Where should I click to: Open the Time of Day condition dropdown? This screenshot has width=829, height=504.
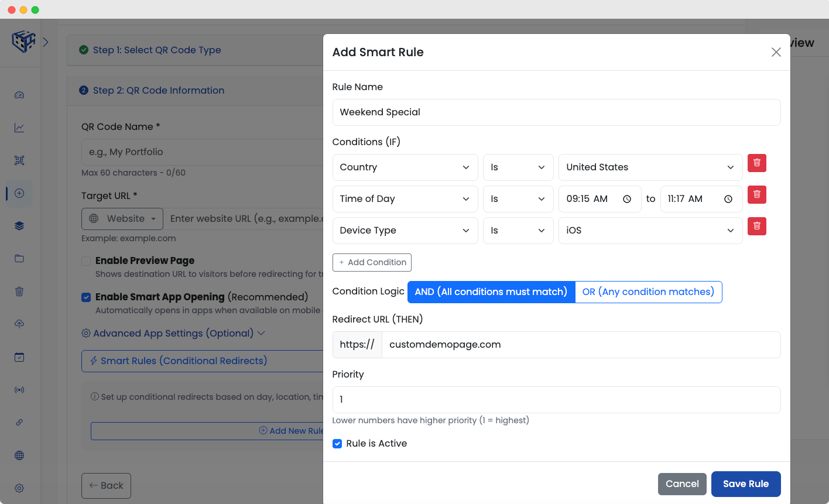tap(405, 199)
